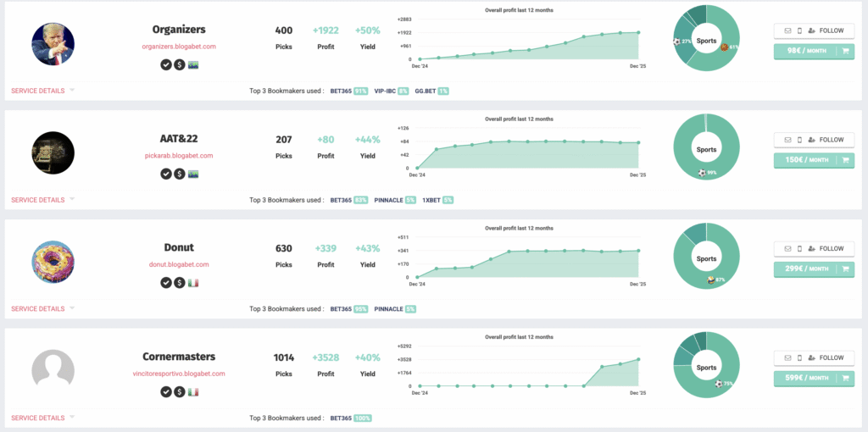Click the mobile phone icon in AAT&22 follow button

799,140
